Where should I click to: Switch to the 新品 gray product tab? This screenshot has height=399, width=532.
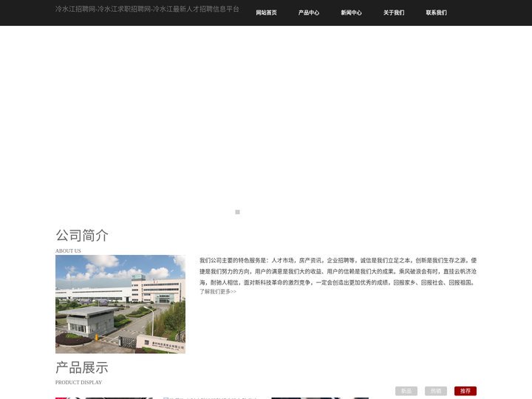406,391
